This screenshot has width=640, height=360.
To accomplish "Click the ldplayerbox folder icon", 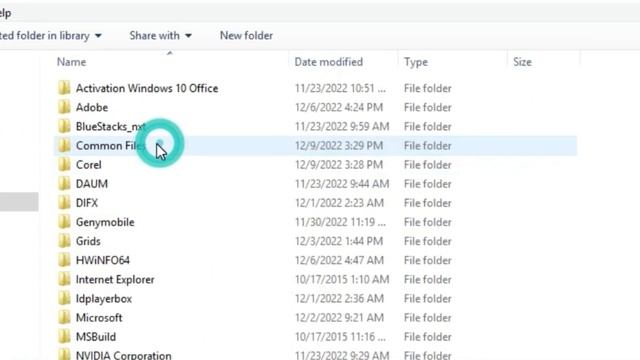I will tap(64, 299).
